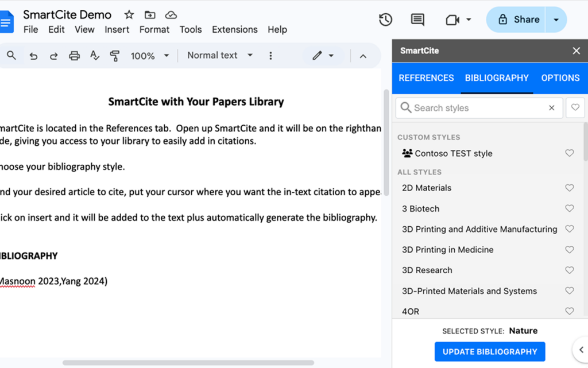Run spelling and grammar check

[x=94, y=55]
